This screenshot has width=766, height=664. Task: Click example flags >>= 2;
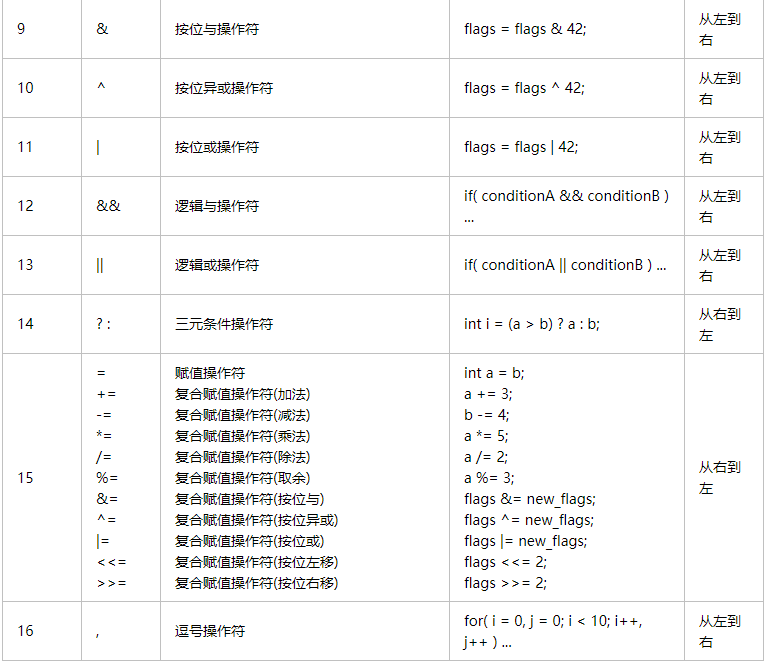pos(505,583)
